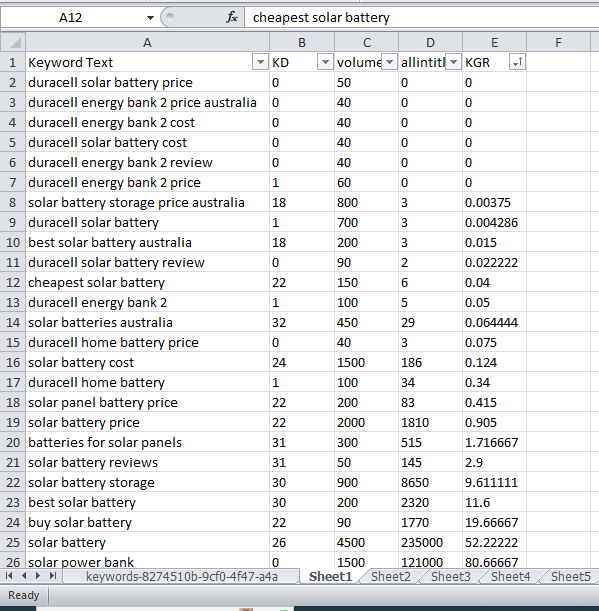Viewport: 599px width, 611px height.
Task: Click KGR value 0.022222
Action: [x=494, y=262]
